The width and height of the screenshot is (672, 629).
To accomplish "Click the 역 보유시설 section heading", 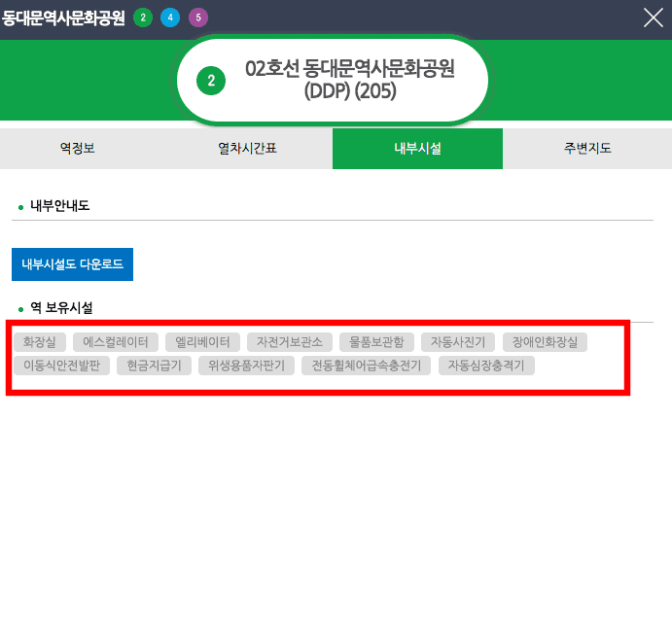I will click(x=61, y=307).
